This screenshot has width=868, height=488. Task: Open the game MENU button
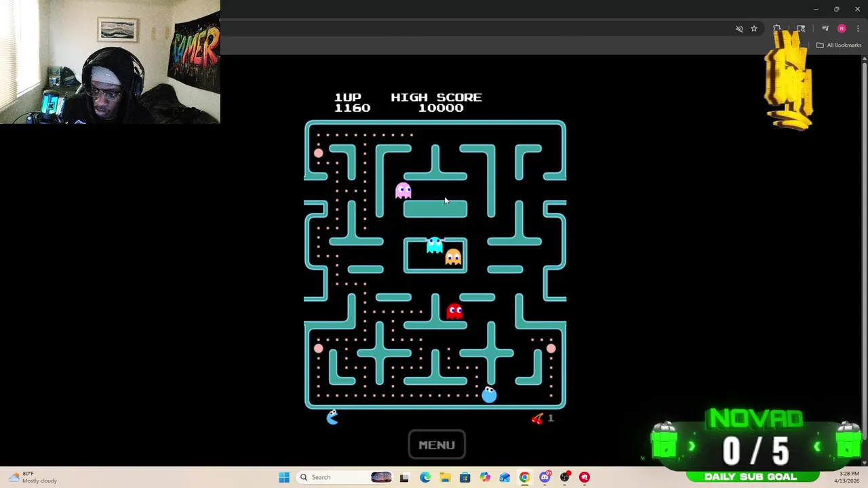coord(437,445)
